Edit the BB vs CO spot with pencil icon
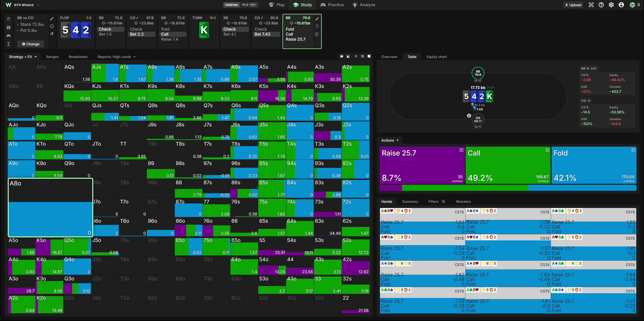This screenshot has width=644, height=321. (52, 19)
